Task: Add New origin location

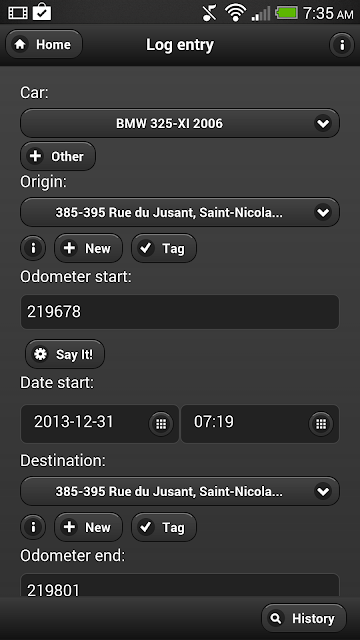Action: click(88, 248)
